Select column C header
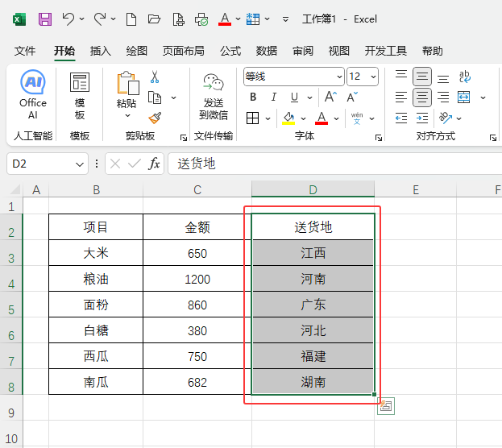Image resolution: width=502 pixels, height=448 pixels. coord(197,189)
